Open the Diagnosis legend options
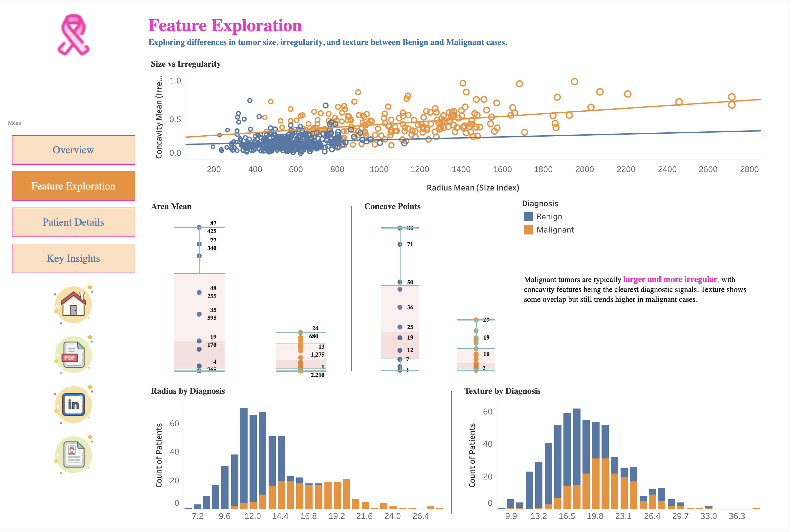This screenshot has width=790, height=532. pos(540,203)
